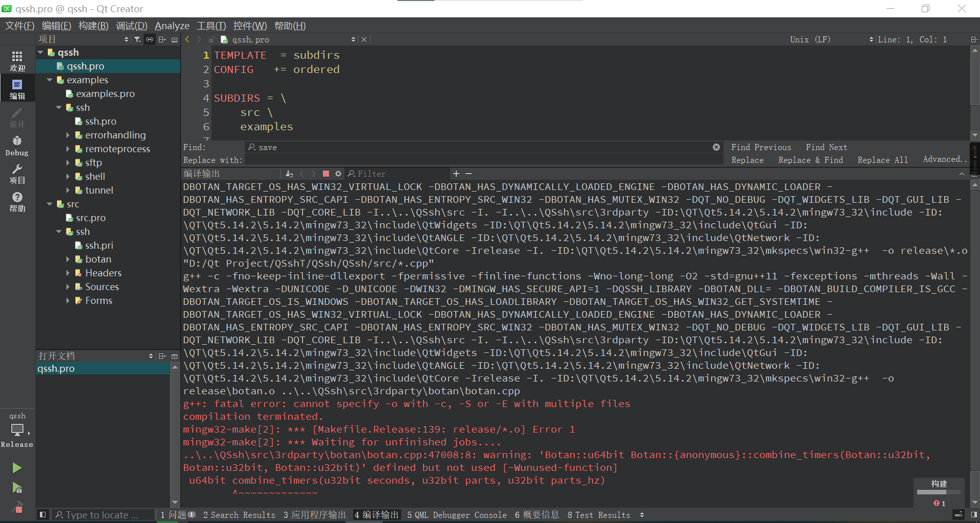This screenshot has width=980, height=523.
Task: Expand the remoteprocess project
Action: click(x=68, y=149)
